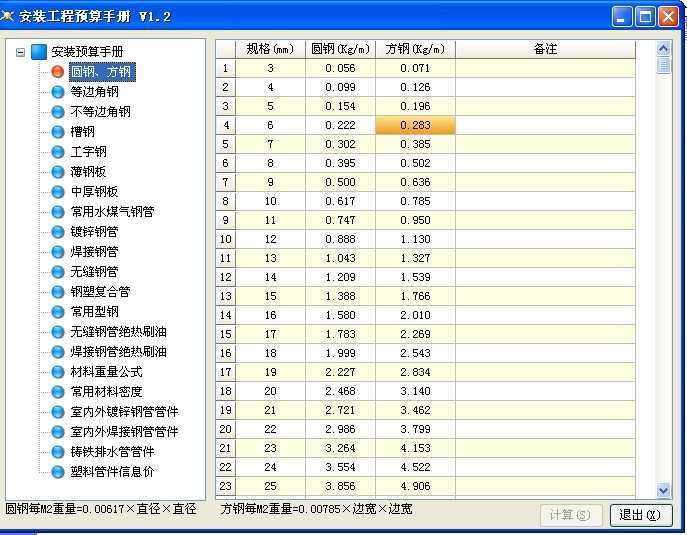Select the 方钢 value 3.140 cell
Screen dimensions: 687x535
415,391
